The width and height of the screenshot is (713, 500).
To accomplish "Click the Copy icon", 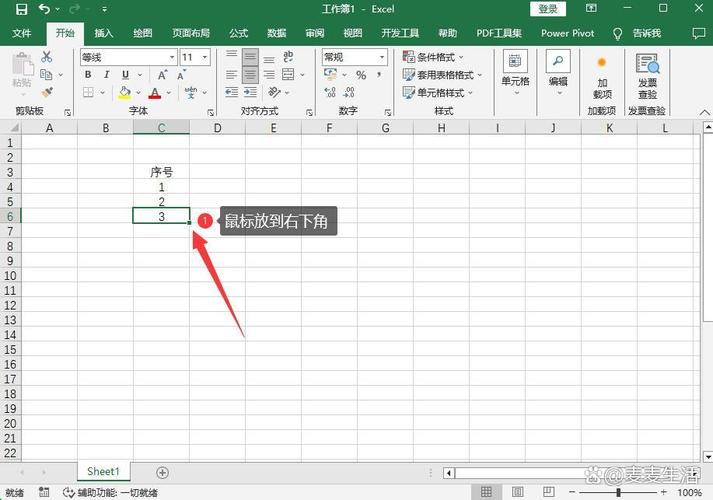I will tap(46, 74).
